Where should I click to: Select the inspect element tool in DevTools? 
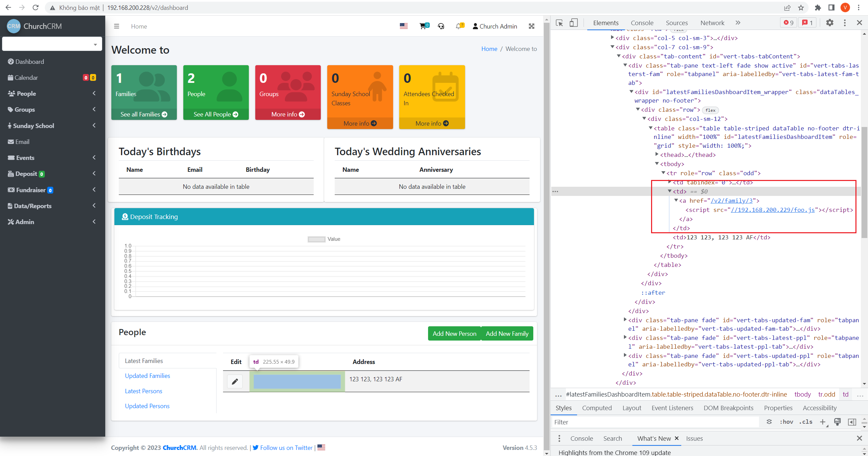pos(559,23)
